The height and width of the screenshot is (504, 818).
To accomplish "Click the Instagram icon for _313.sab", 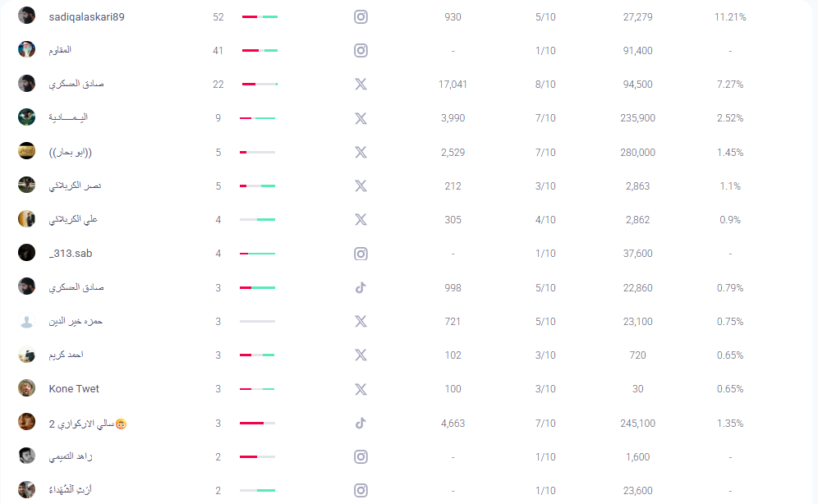I will (361, 254).
